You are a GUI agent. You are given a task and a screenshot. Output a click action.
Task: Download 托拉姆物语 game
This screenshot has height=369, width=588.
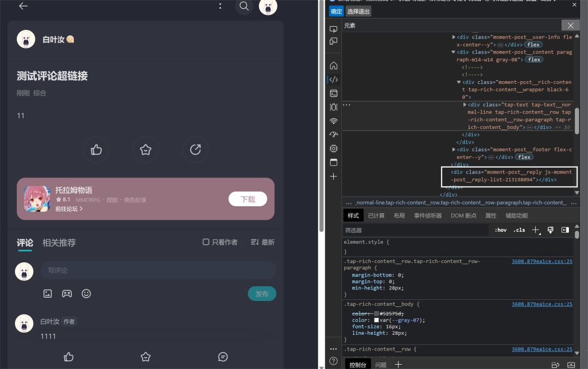point(248,199)
